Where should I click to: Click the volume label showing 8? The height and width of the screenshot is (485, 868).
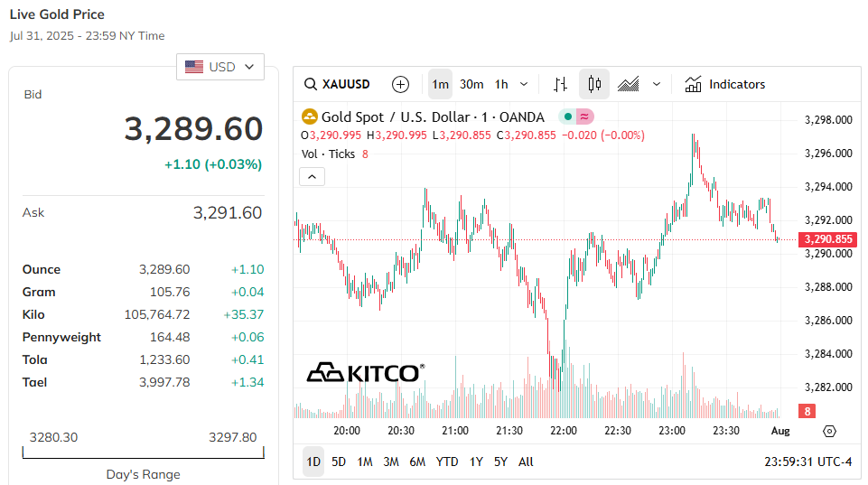point(807,411)
